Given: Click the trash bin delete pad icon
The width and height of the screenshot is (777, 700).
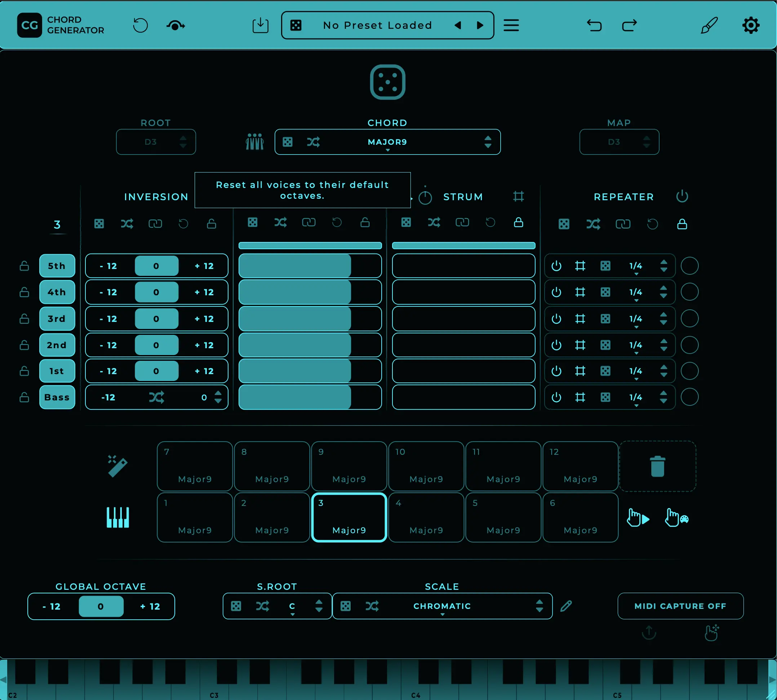Looking at the screenshot, I should click(657, 466).
